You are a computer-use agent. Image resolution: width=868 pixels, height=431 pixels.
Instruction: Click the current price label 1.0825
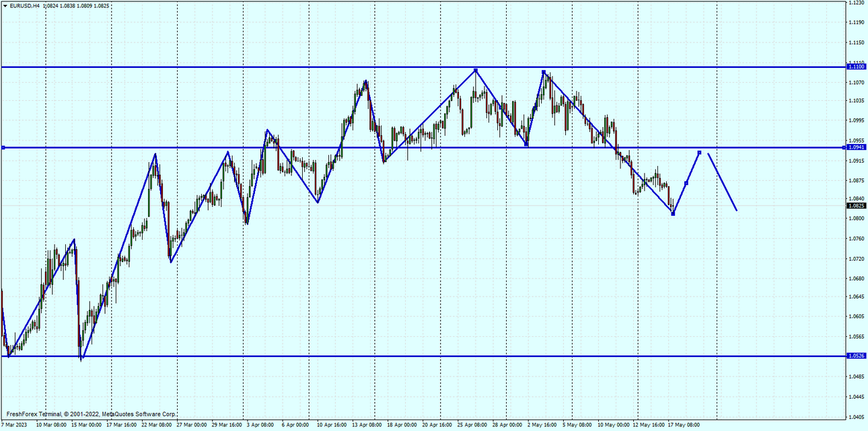click(857, 206)
